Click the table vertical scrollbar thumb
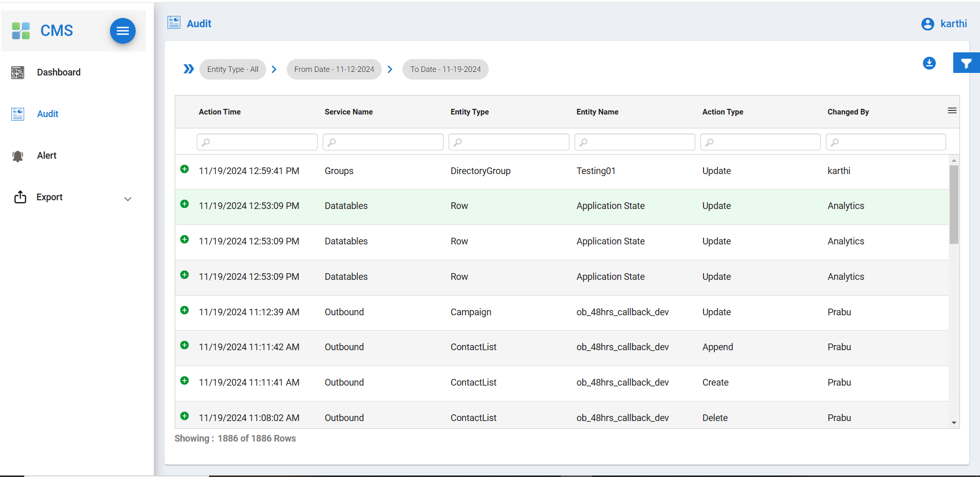980x477 pixels. pos(954,204)
